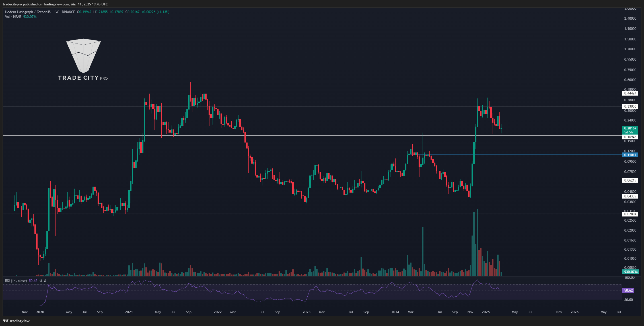The height and width of the screenshot is (326, 644).
Task: Click the close value C0.20167
Action: click(133, 12)
